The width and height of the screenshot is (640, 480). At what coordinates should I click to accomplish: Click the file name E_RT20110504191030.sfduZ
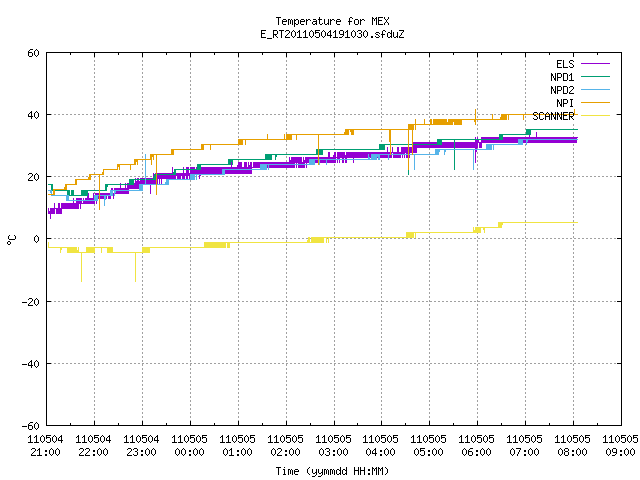[332, 34]
